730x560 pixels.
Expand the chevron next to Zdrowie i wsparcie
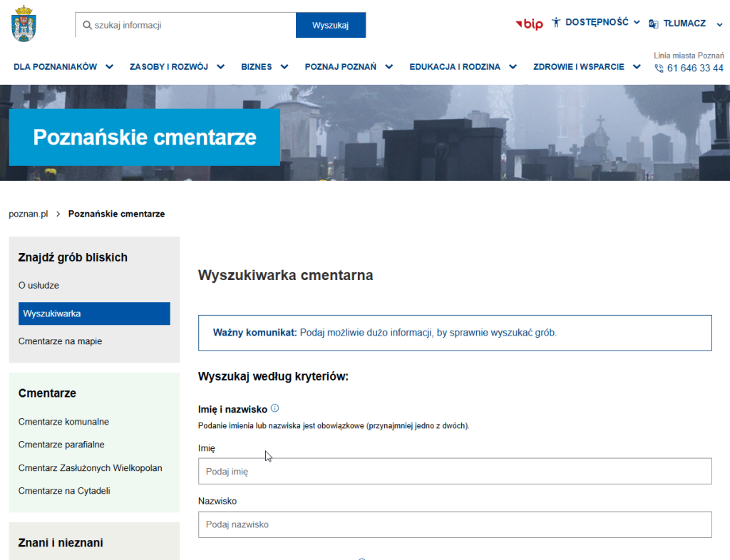point(637,67)
